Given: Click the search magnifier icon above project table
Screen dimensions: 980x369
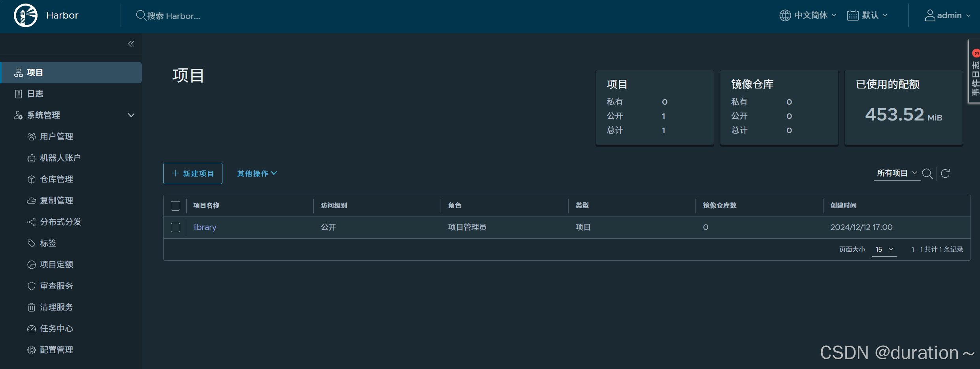Looking at the screenshot, I should tap(928, 173).
